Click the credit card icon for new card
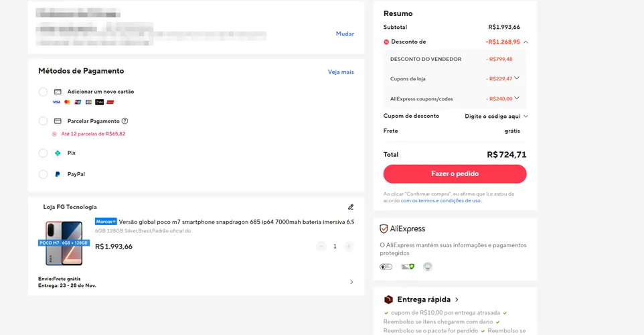Image resolution: width=644 pixels, height=335 pixels. click(58, 92)
